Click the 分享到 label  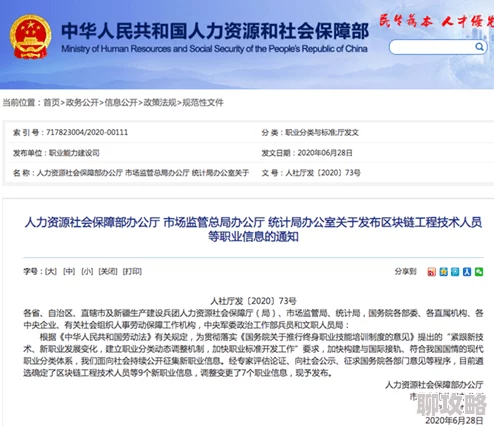coord(405,271)
